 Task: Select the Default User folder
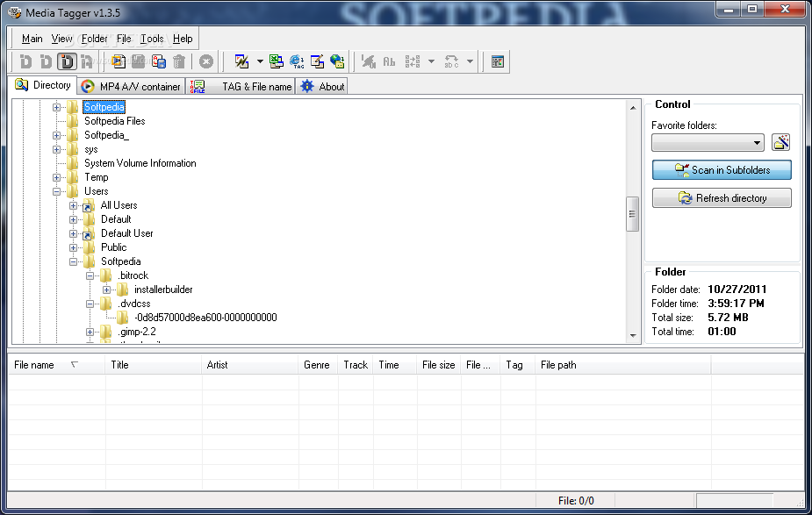click(x=127, y=233)
